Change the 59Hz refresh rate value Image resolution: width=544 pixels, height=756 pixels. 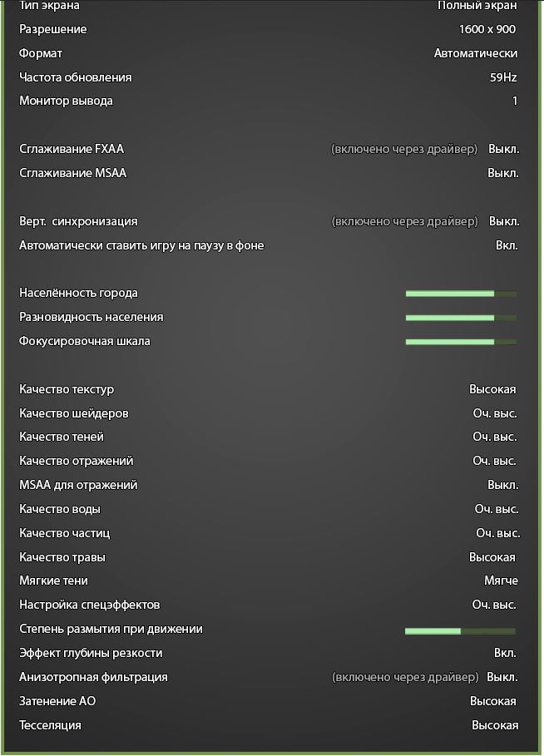(503, 78)
